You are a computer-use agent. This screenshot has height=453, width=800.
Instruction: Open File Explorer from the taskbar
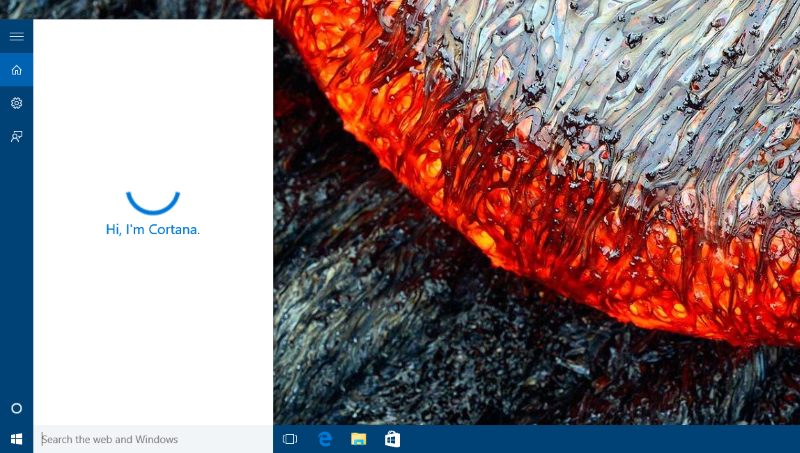358,439
